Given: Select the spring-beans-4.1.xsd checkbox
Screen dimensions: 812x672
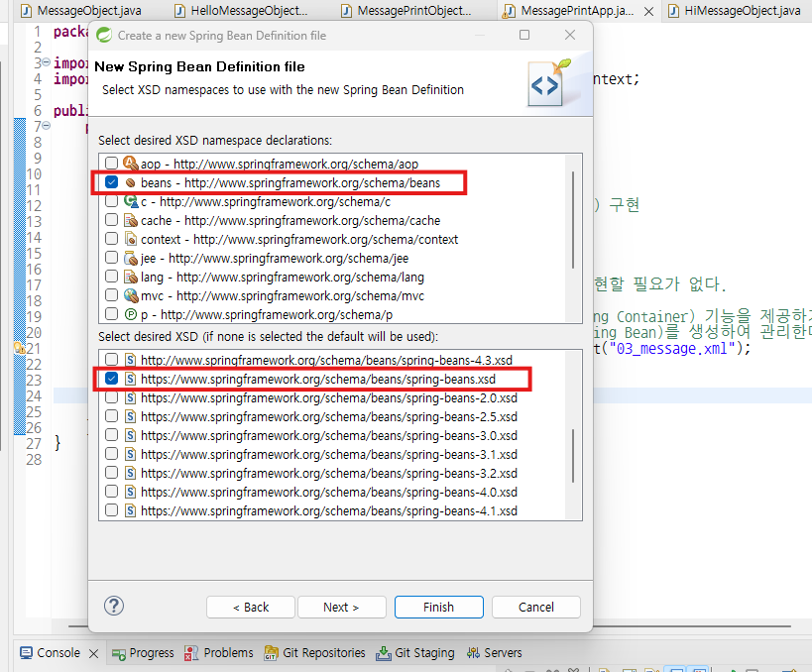Looking at the screenshot, I should coord(111,510).
